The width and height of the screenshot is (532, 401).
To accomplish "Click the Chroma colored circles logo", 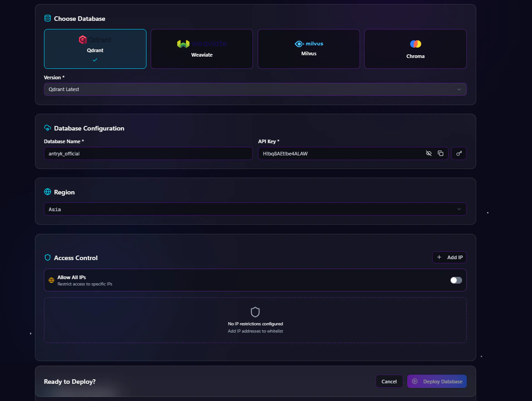I will click(x=415, y=44).
